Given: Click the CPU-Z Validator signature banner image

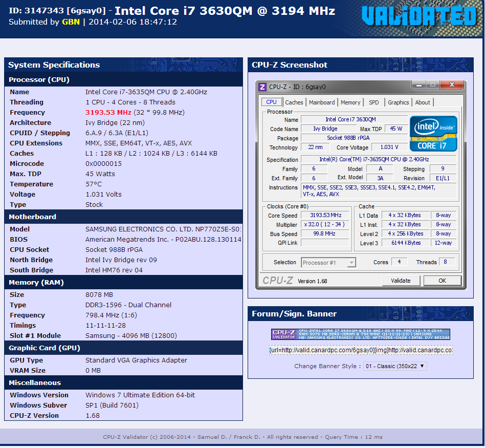Looking at the screenshot, I should pos(361,334).
